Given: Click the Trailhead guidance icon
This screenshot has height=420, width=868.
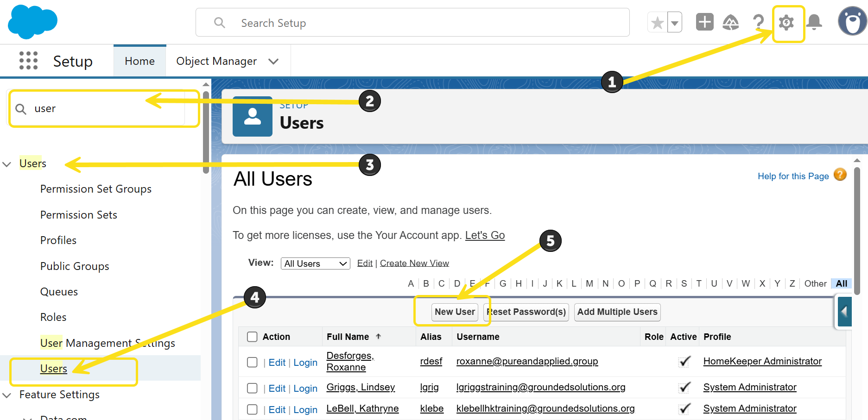Looking at the screenshot, I should point(730,22).
